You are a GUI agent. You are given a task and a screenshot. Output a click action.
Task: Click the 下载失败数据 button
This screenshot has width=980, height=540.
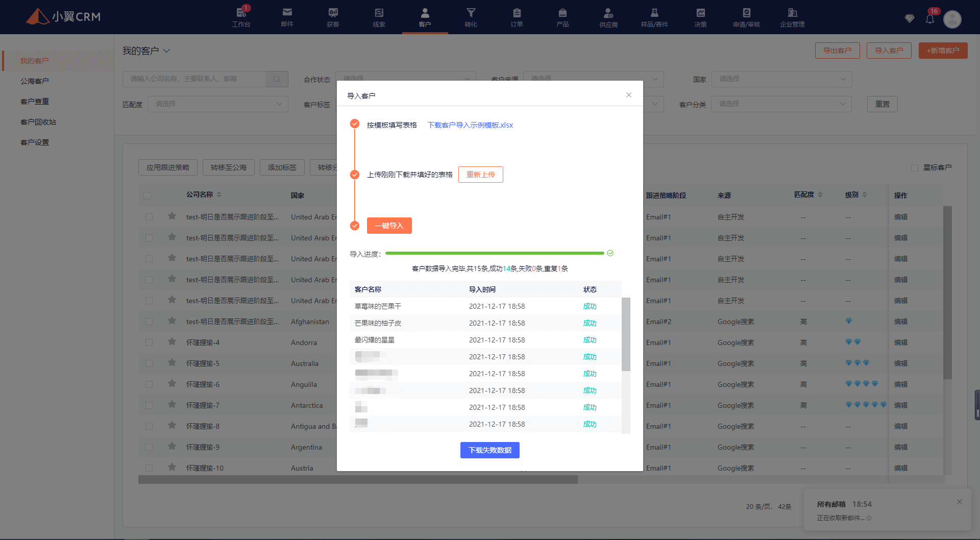[x=489, y=450]
